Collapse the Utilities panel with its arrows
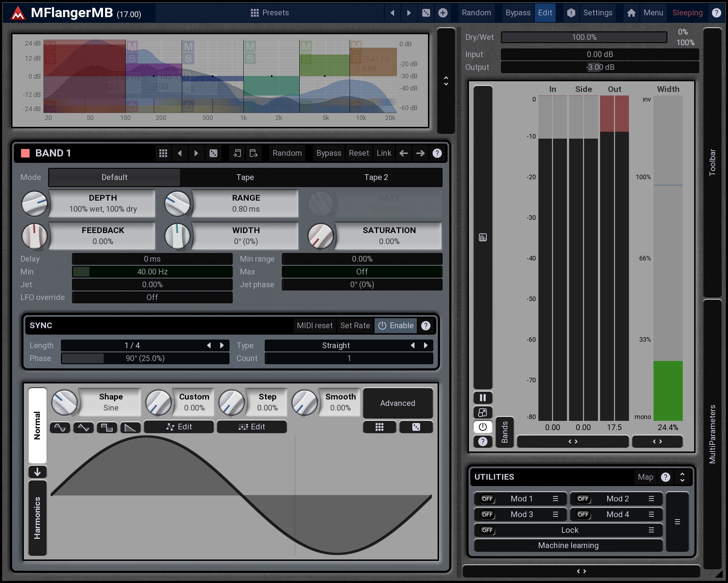The height and width of the screenshot is (583, 728). click(x=682, y=477)
